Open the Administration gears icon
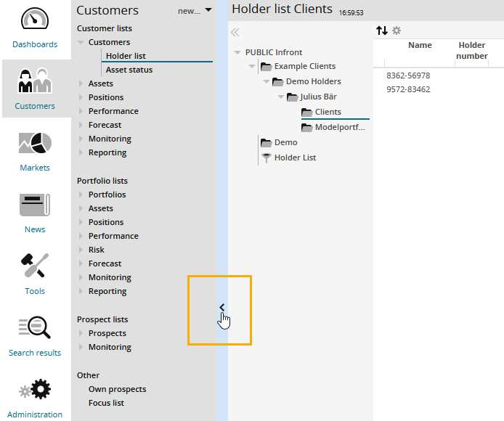Image resolution: width=504 pixels, height=421 pixels. pos(35,391)
